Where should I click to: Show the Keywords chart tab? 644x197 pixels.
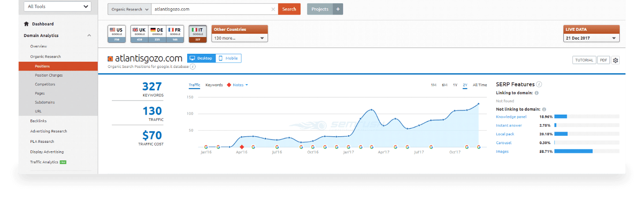point(214,85)
